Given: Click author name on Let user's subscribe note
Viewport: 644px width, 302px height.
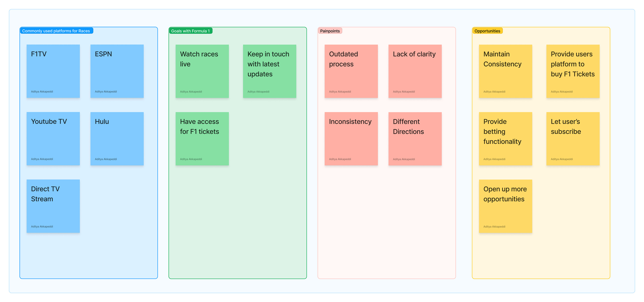Looking at the screenshot, I should (x=562, y=159).
